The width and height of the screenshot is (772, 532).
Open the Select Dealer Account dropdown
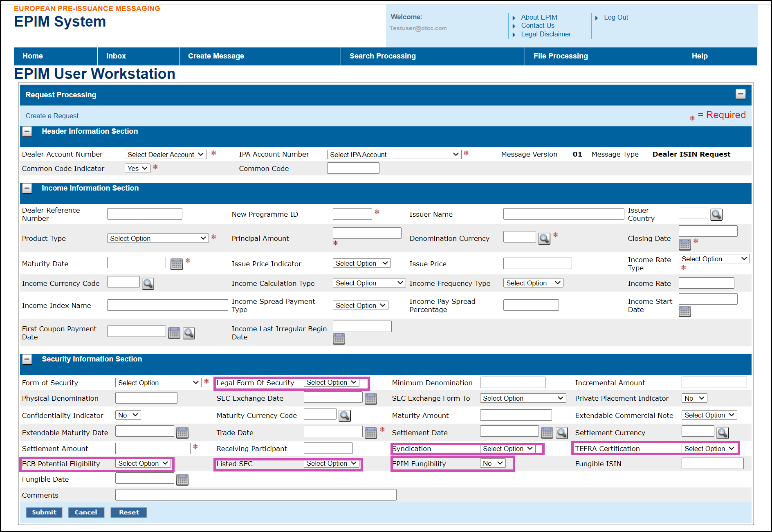click(x=165, y=155)
